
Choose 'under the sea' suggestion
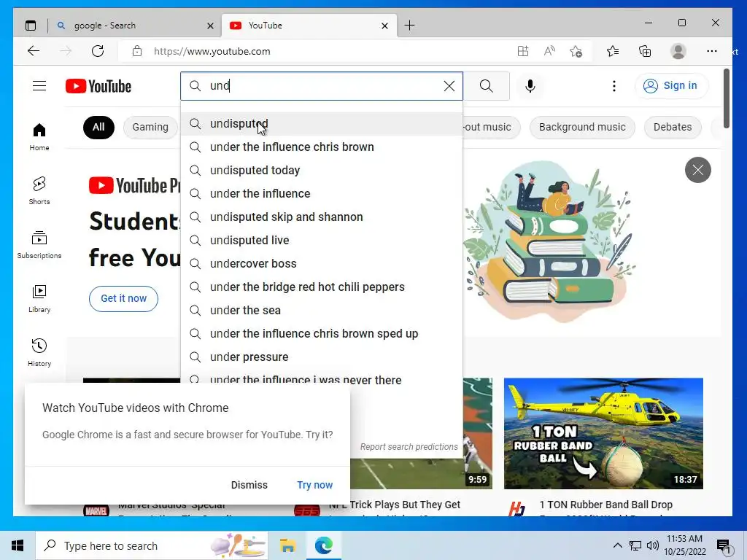[322, 311]
